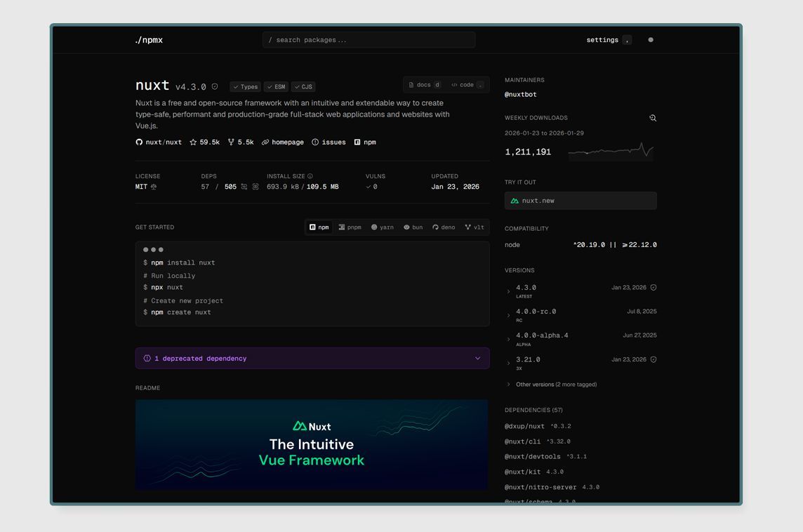Viewport: 803px width, 532px height.
Task: Open version 4.0.0-alpha.4 link
Action: pos(542,335)
